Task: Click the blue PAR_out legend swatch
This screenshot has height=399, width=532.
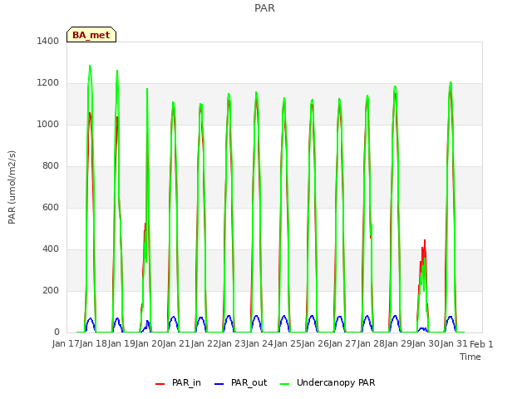Action: click(219, 384)
